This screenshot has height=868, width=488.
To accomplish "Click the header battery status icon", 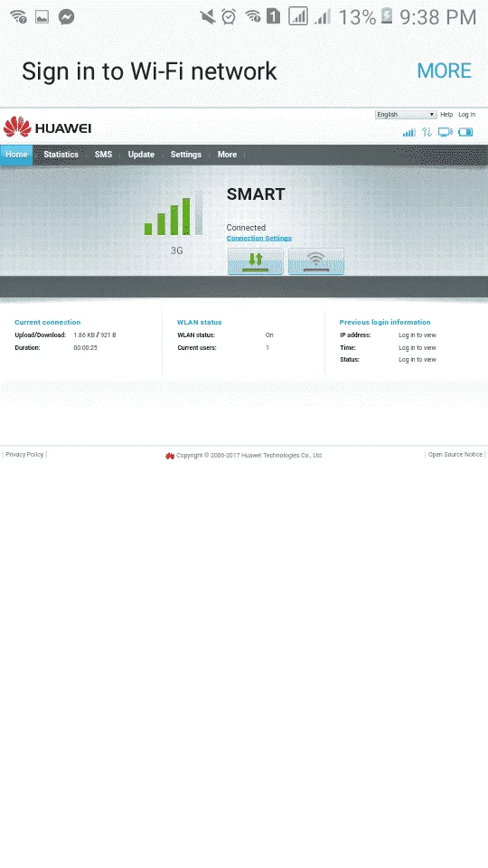I will tap(465, 132).
